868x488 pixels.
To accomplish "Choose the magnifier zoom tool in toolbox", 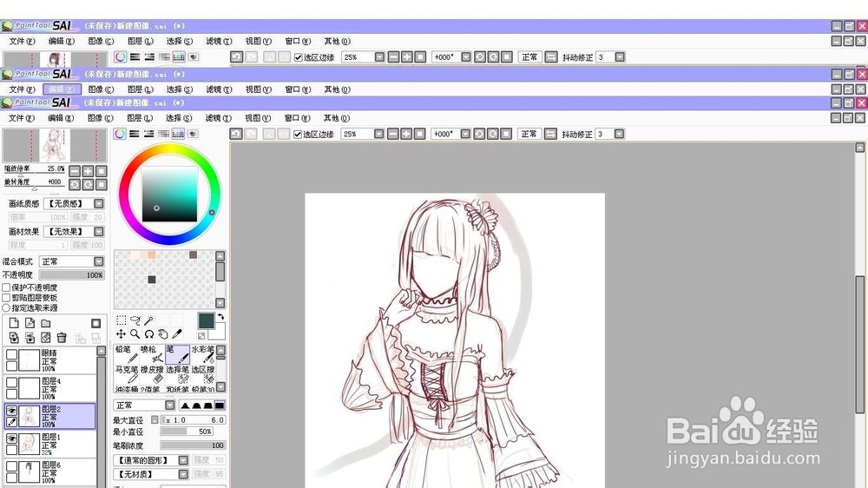I will point(135,334).
